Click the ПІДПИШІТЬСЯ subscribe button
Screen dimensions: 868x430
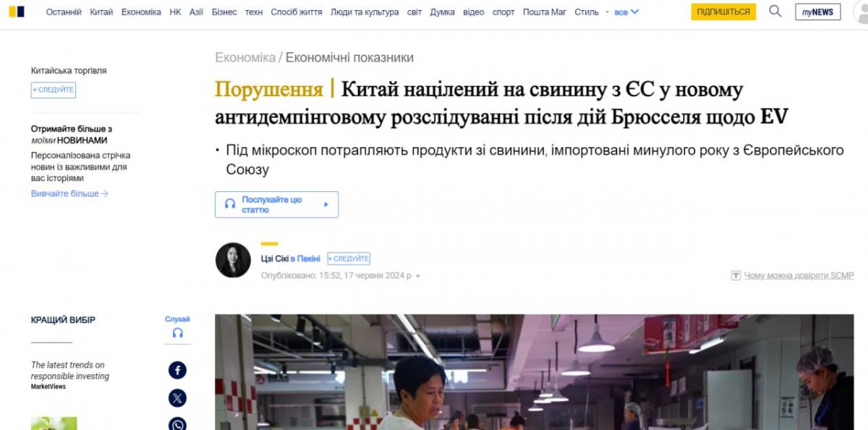723,12
